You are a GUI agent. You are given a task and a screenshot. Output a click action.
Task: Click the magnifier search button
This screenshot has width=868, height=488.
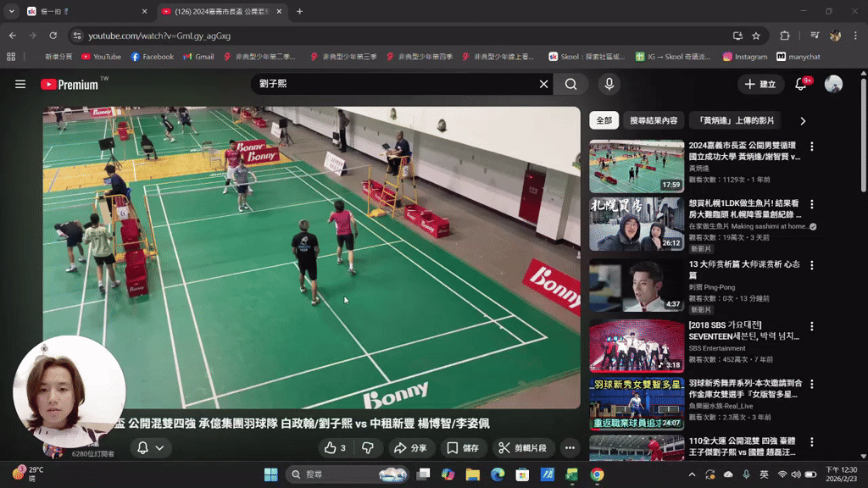coord(570,84)
